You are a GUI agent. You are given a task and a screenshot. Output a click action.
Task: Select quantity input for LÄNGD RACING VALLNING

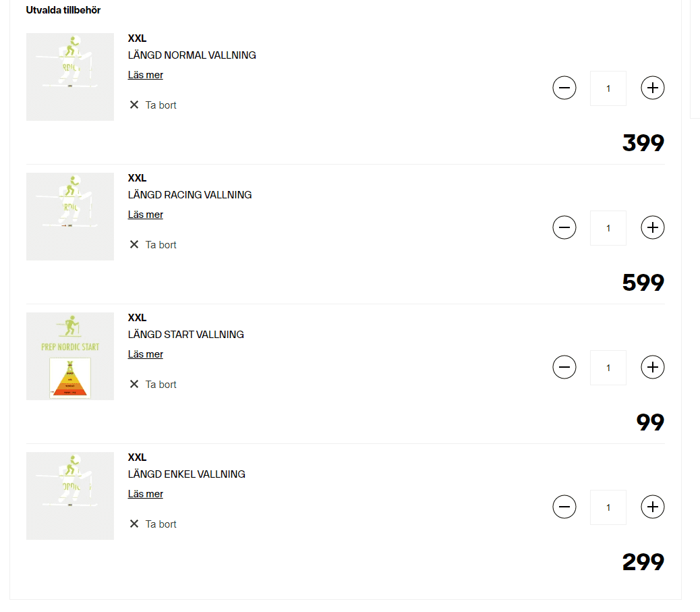(x=608, y=228)
